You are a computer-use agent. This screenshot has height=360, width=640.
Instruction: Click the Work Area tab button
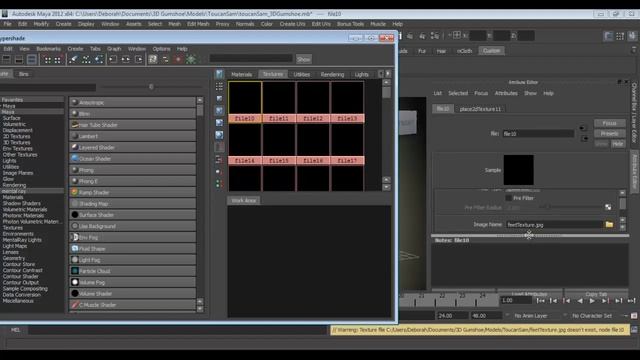click(244, 200)
